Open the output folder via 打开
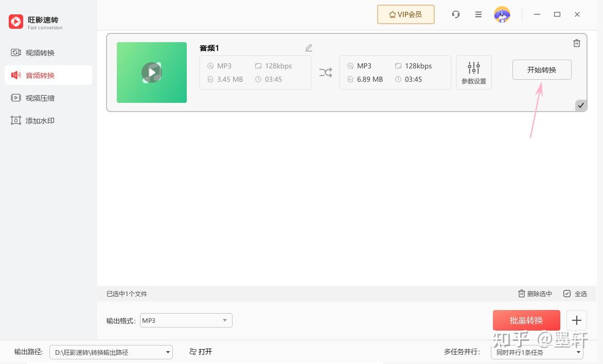Viewport: 603px width, 364px height. click(x=201, y=352)
